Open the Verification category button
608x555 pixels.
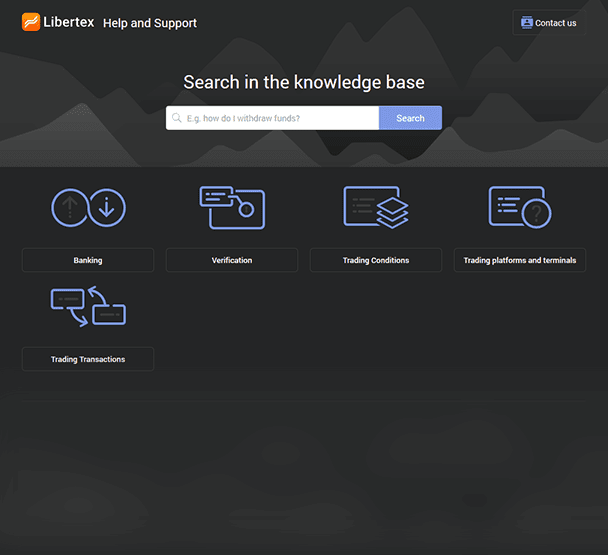(x=232, y=260)
